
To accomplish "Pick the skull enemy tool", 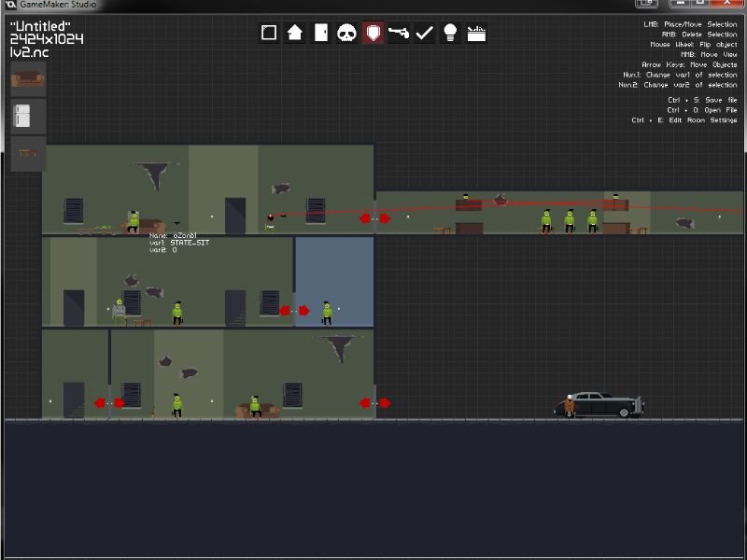I will (x=346, y=33).
